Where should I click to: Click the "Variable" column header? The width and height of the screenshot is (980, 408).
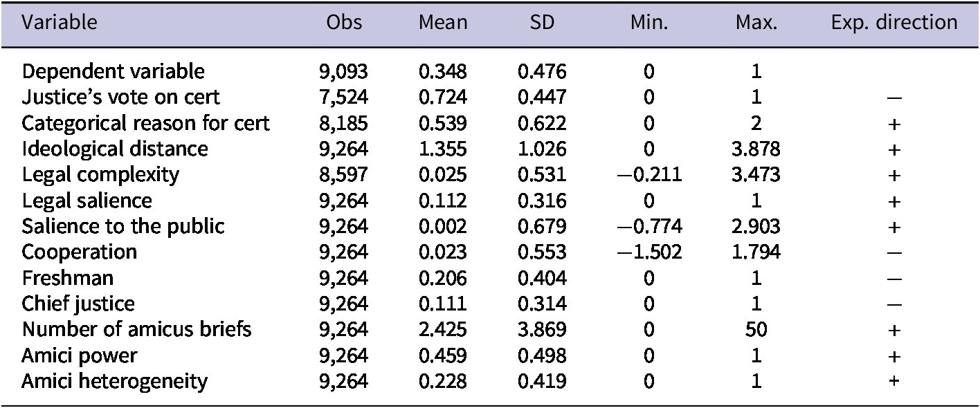[60, 22]
